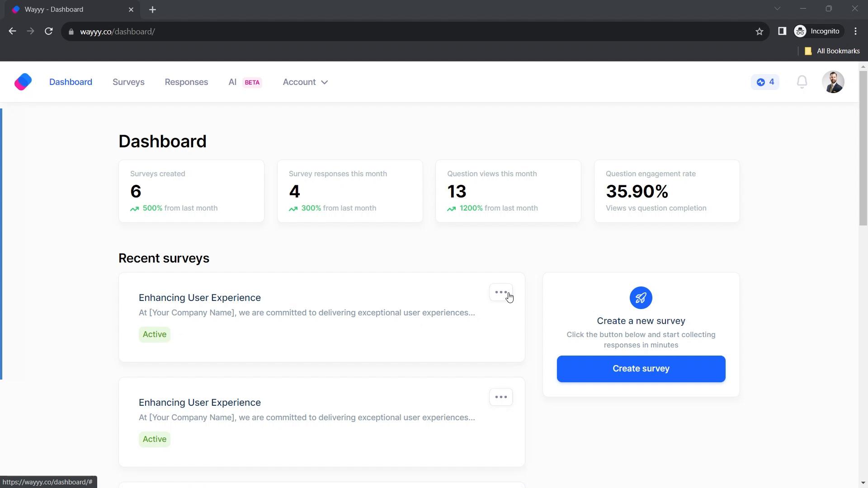Image resolution: width=868 pixels, height=488 pixels.
Task: Select the Active status toggle second survey
Action: click(x=155, y=439)
